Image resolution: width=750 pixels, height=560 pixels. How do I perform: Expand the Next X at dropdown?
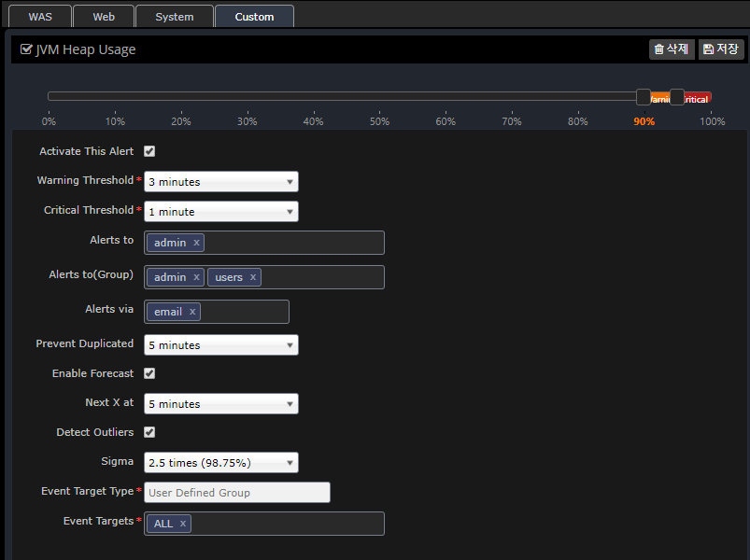[x=221, y=404]
